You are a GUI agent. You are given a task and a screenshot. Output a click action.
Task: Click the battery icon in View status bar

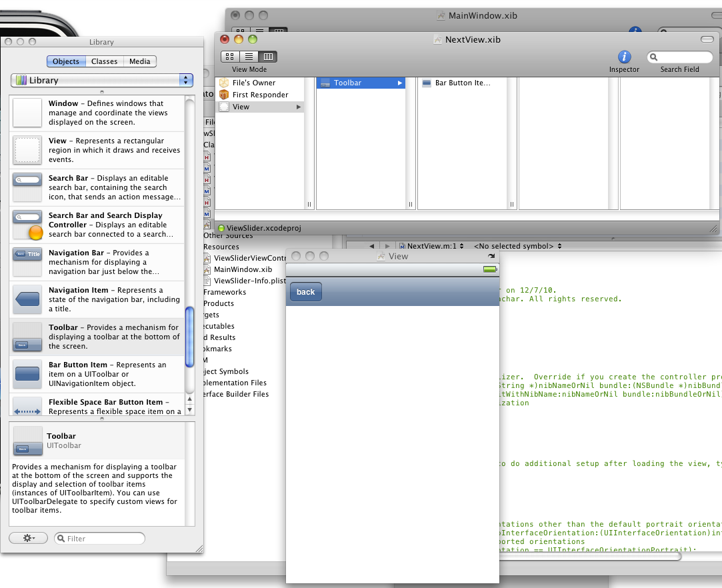click(x=490, y=269)
